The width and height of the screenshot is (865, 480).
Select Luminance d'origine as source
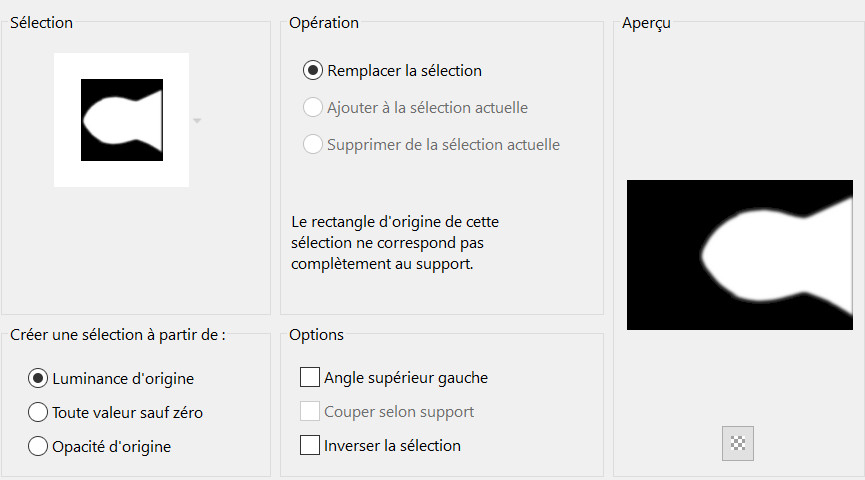(x=39, y=379)
